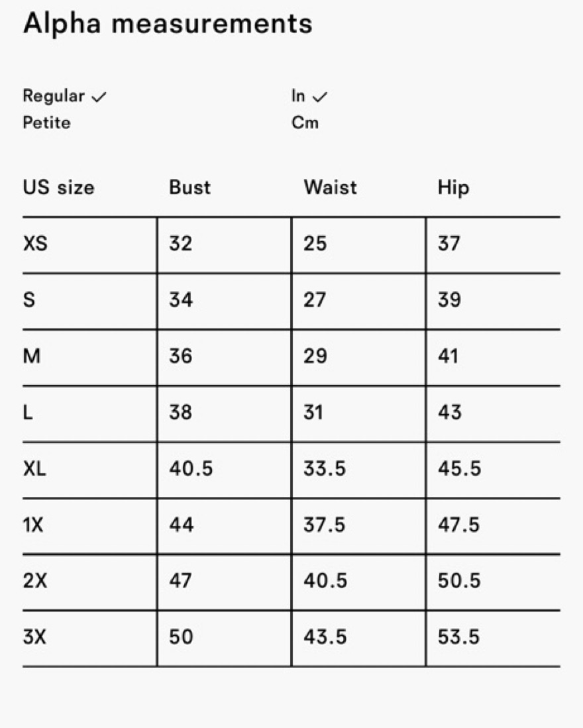Click hip value 50.5 for 2X
Viewport: 583px width, 728px height.
(459, 581)
